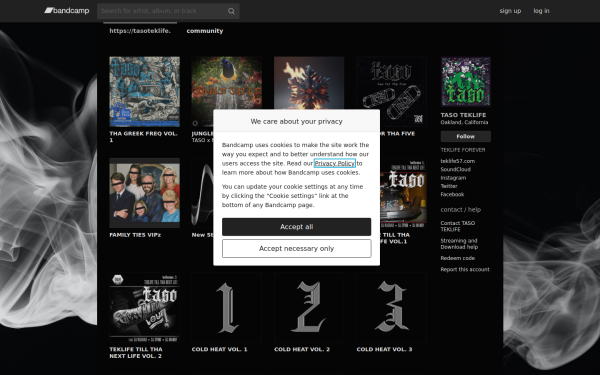The height and width of the screenshot is (375, 600).
Task: Open the white wave album cover
Action: pos(202,193)
